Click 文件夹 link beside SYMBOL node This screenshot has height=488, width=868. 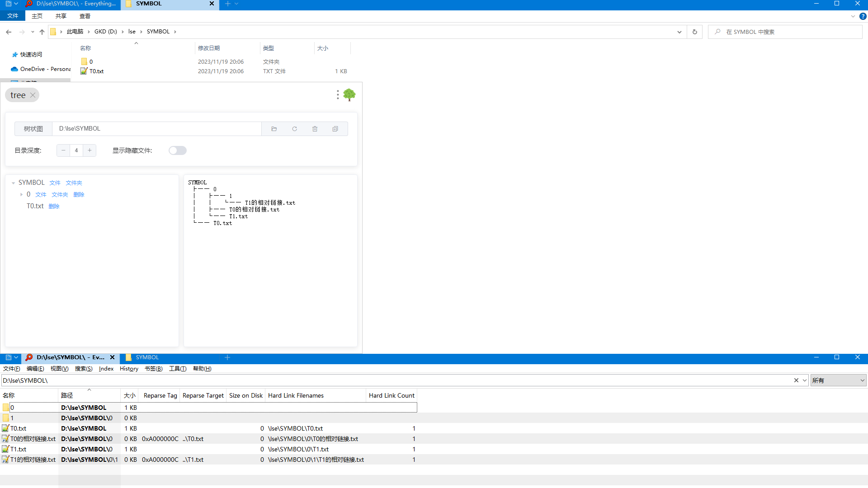pyautogui.click(x=74, y=183)
